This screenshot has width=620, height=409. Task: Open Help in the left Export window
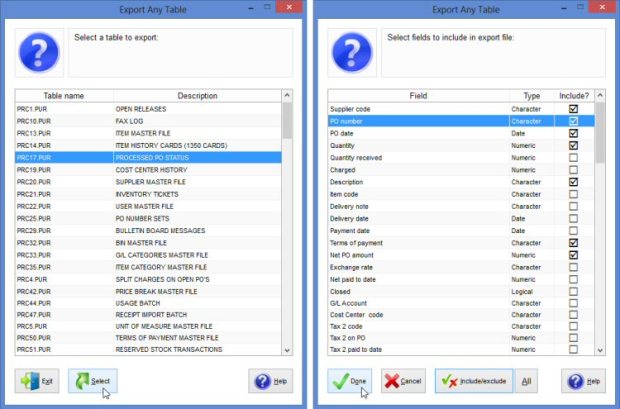[270, 381]
